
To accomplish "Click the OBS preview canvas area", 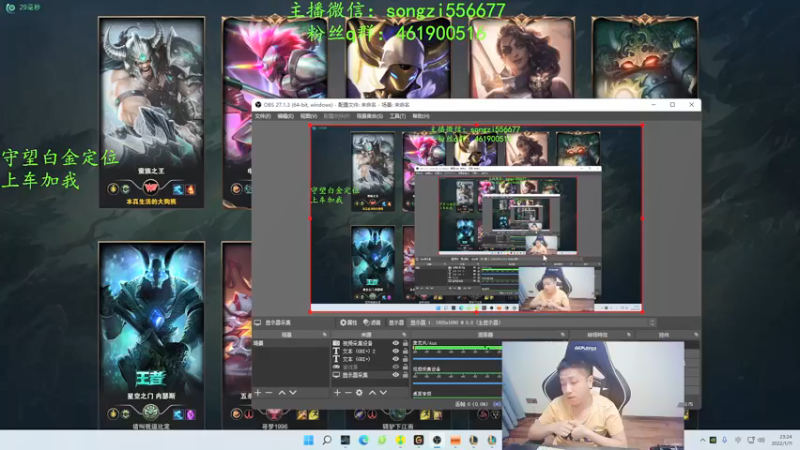I will coord(476,218).
